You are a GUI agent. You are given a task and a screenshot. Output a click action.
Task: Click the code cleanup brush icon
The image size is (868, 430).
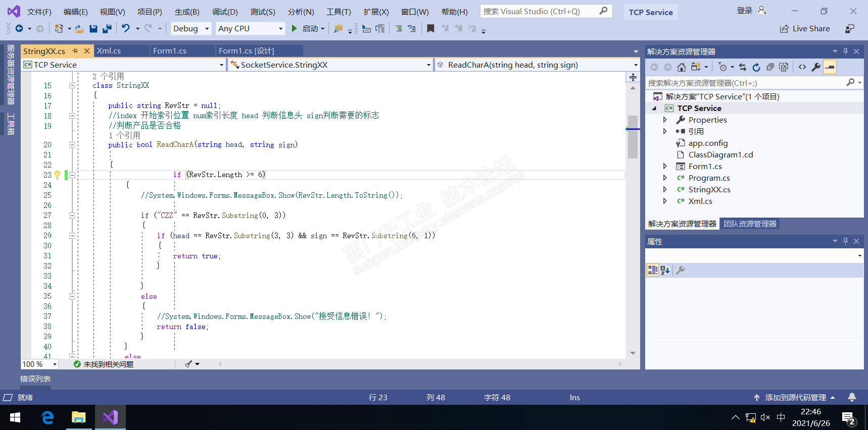point(188,364)
